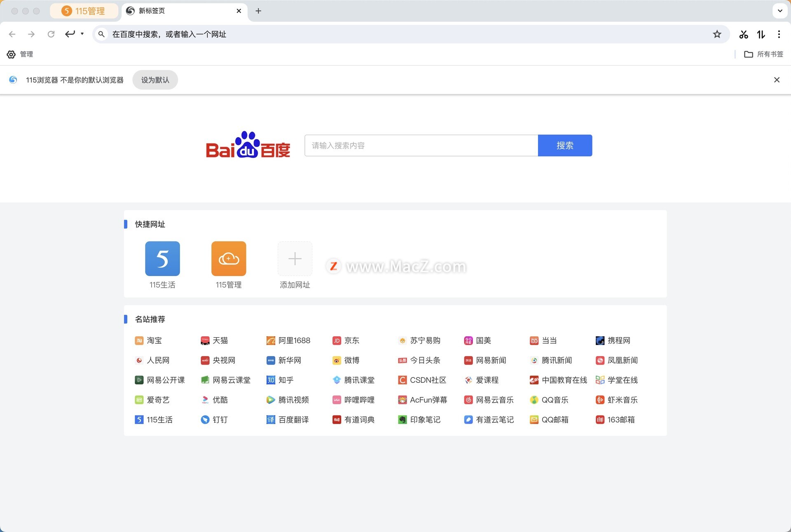791x532 pixels.
Task: Open the 凤凰新闻 link
Action: coord(617,360)
